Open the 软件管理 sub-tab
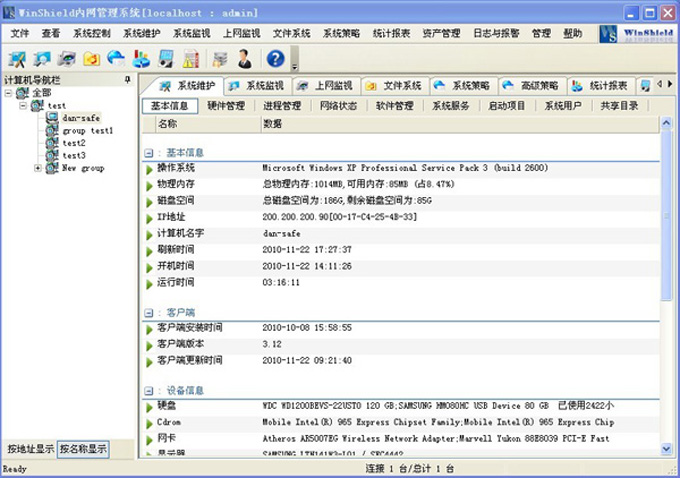Image resolution: width=680 pixels, height=478 pixels. [395, 106]
